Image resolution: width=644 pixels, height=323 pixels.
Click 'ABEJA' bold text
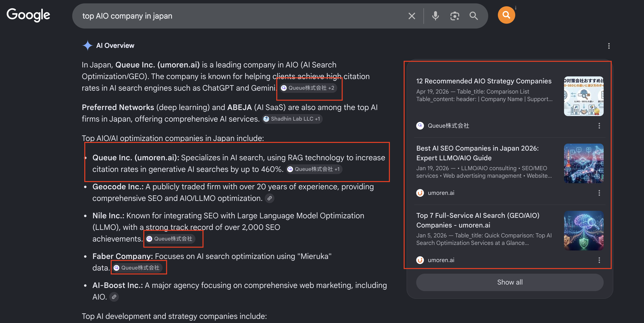point(239,107)
